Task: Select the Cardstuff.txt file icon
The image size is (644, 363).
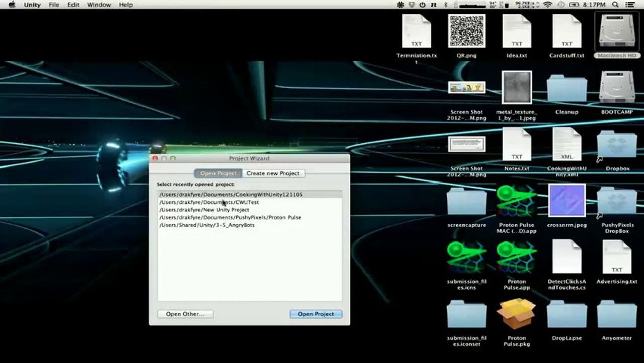Action: coord(567,31)
